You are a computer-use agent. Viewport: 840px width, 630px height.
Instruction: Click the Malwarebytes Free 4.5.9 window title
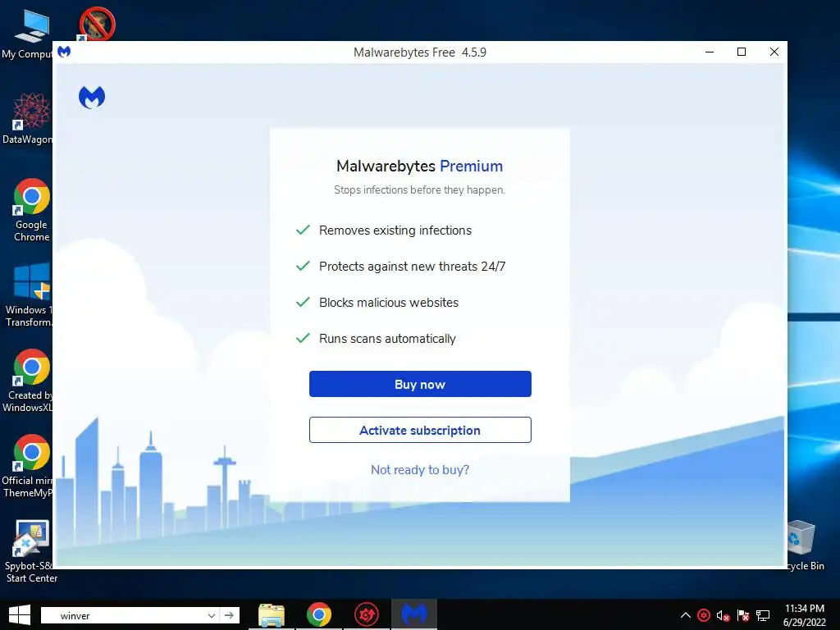420,52
